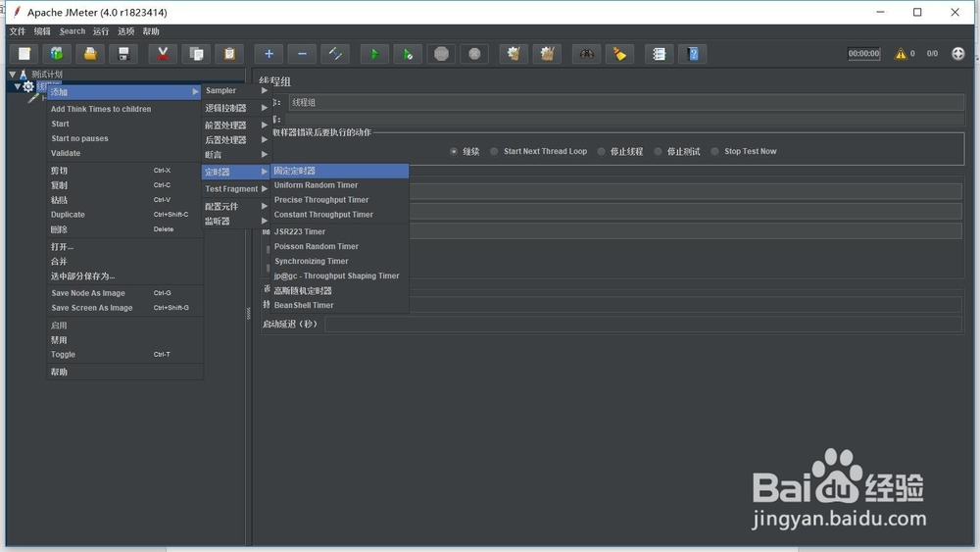This screenshot has width=980, height=552.
Task: Click Duplicate in context menu
Action: (x=124, y=215)
